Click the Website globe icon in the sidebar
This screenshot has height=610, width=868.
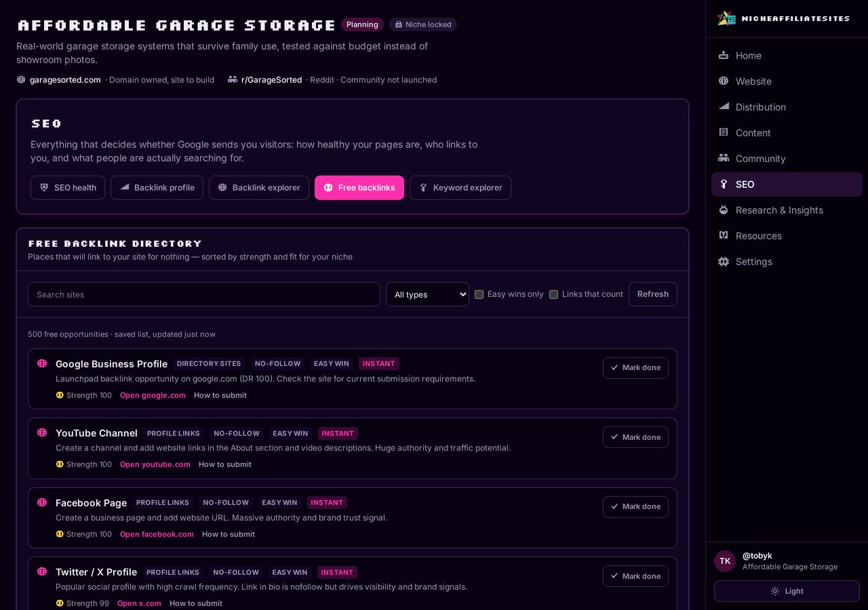724,81
